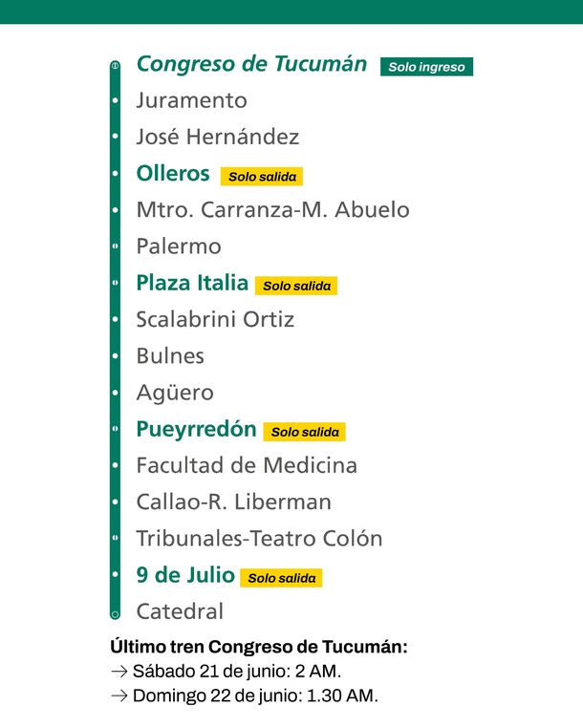
Task: Click the Congreso de Tucumán terminal marker
Action: [x=115, y=66]
